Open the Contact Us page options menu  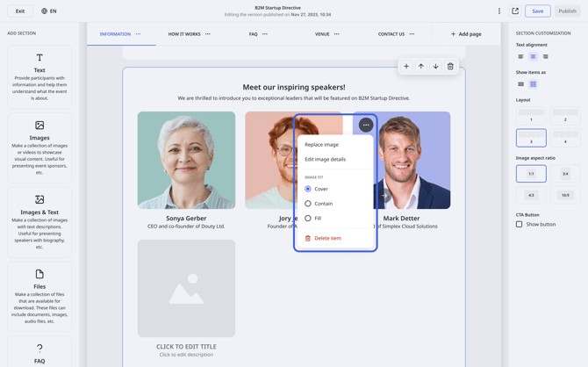coord(412,33)
